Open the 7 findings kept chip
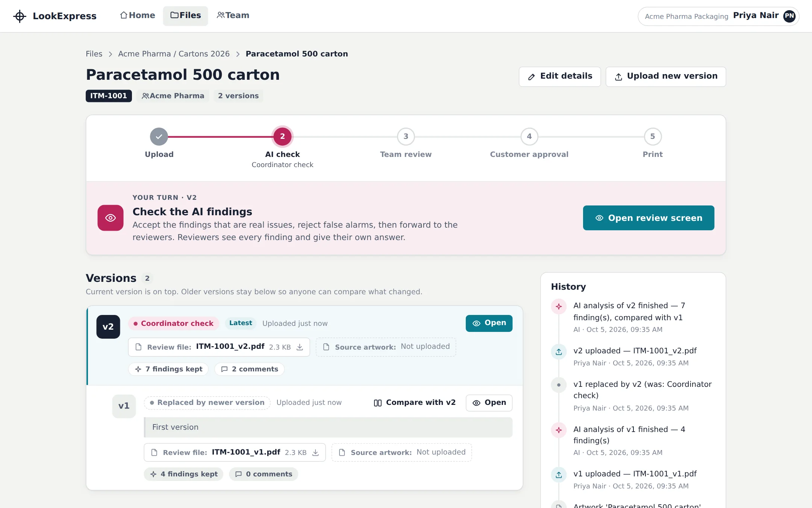The width and height of the screenshot is (812, 508). tap(168, 369)
